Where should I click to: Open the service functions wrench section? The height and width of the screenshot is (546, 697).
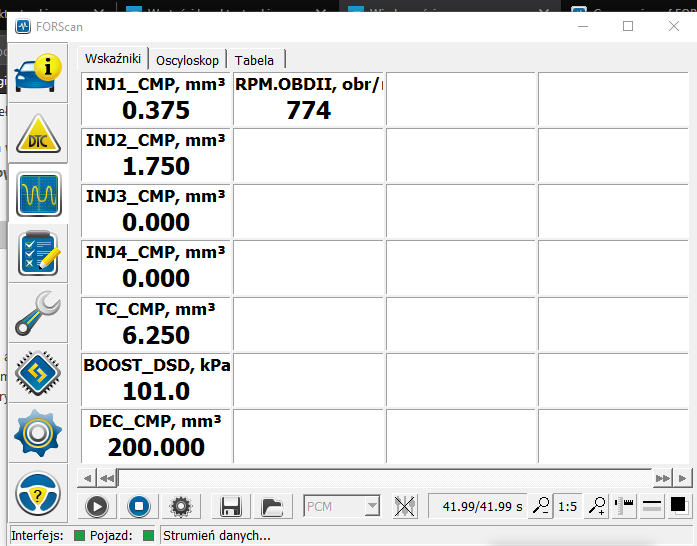click(38, 313)
